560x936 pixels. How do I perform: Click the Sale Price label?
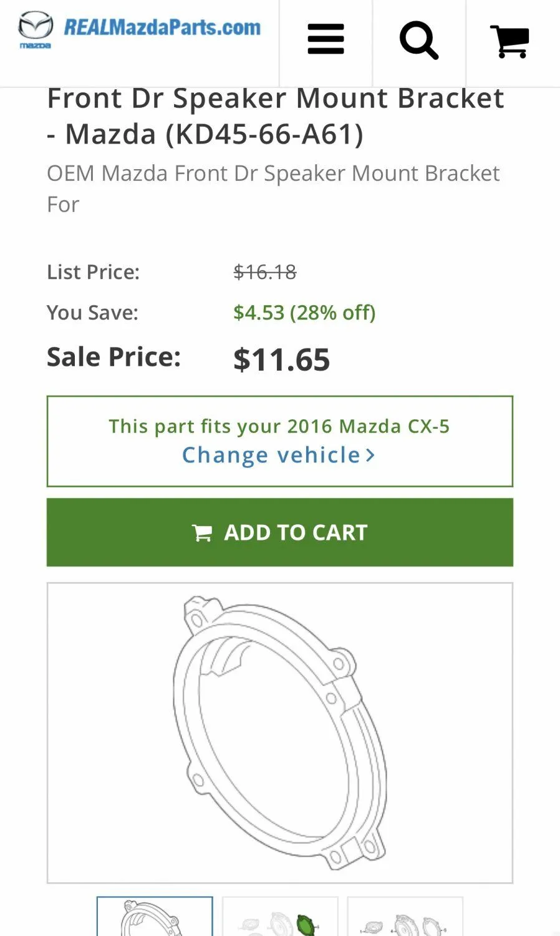[x=113, y=357]
